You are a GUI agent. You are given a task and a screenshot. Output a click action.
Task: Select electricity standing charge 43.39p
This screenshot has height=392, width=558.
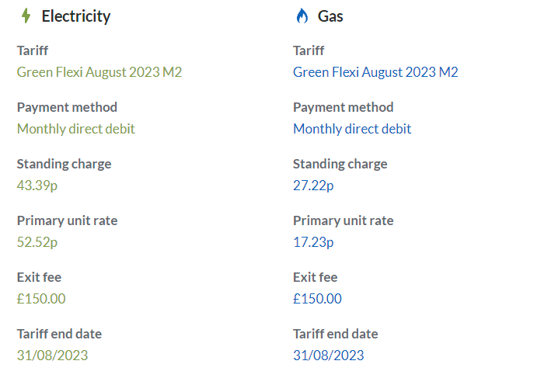[x=37, y=186]
